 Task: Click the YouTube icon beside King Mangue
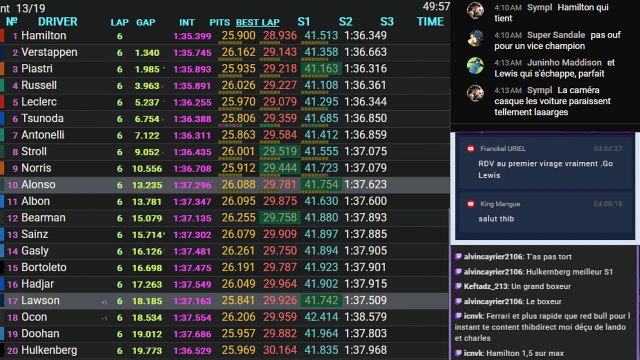(x=470, y=204)
